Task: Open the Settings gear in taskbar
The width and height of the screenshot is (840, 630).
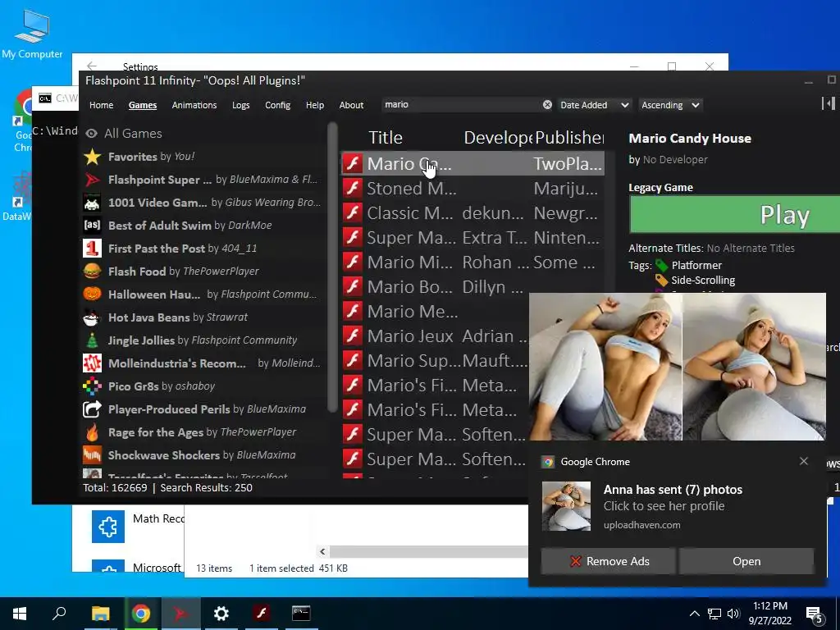Action: pyautogui.click(x=221, y=614)
